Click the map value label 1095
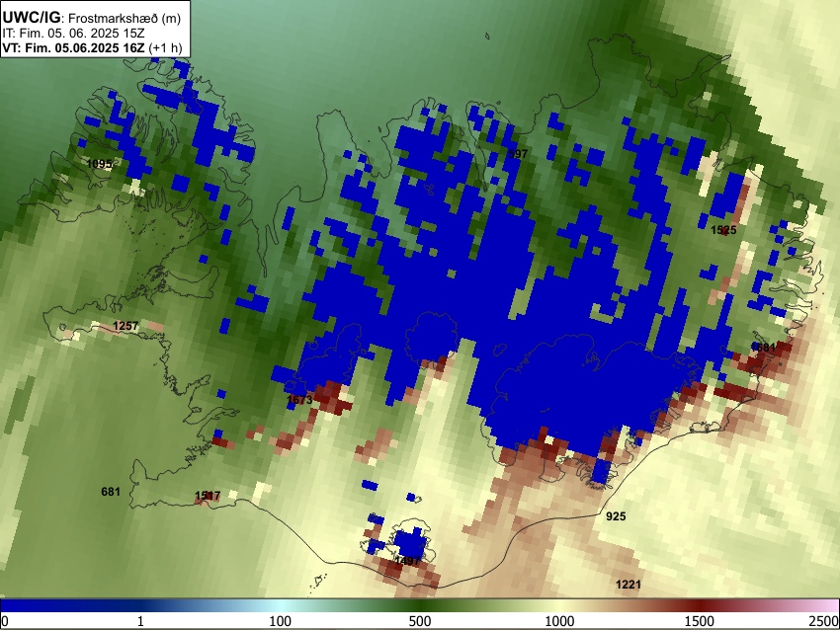The height and width of the screenshot is (630, 840). click(x=100, y=164)
